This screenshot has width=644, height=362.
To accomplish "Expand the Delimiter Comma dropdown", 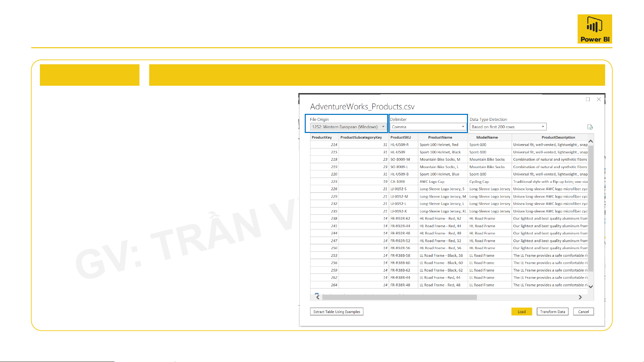I will pos(428,127).
